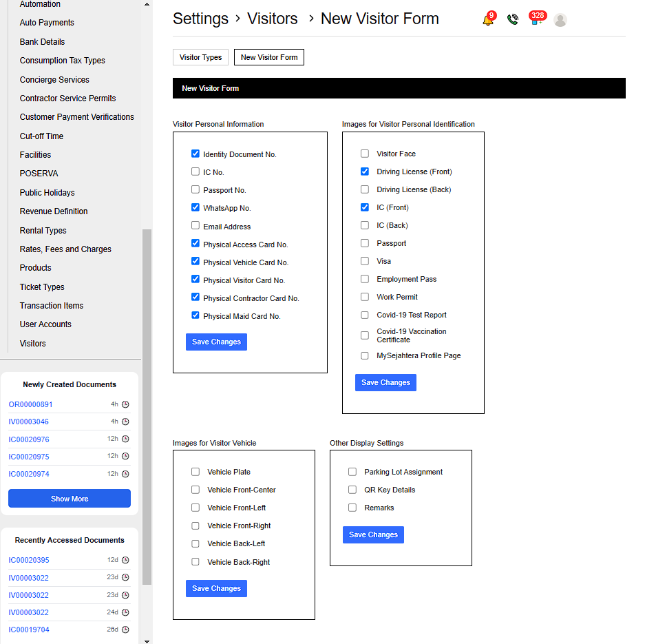The height and width of the screenshot is (644, 645).
Task: Click the green phone call icon
Action: 512,20
